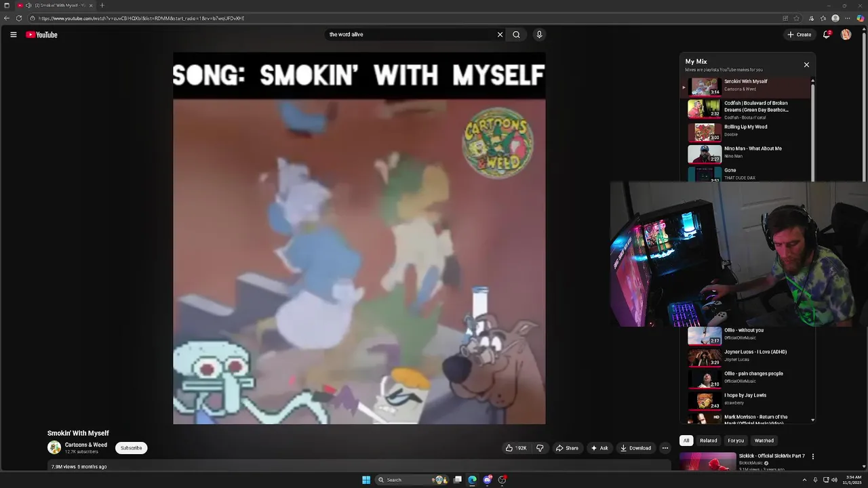Viewport: 868px width, 488px height.
Task: Go to the YouTube home logo
Action: [42, 35]
